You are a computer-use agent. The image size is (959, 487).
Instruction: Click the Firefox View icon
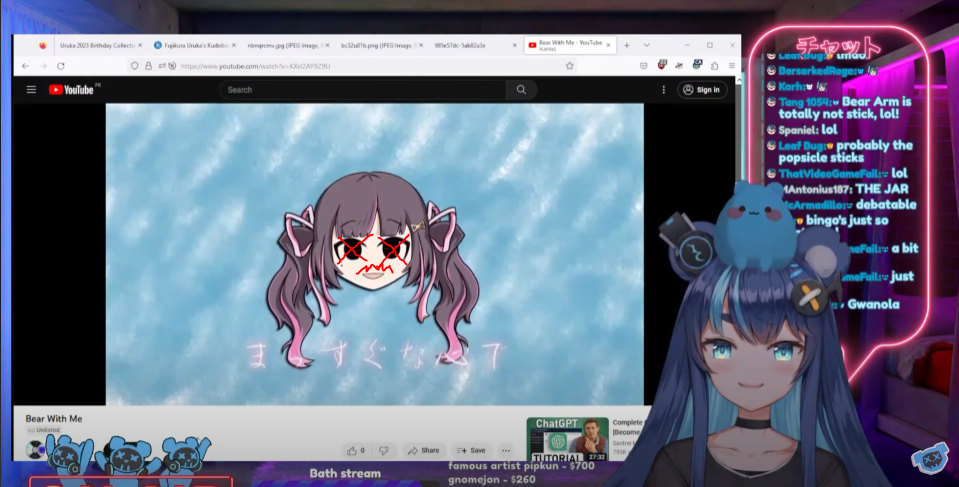(43, 45)
